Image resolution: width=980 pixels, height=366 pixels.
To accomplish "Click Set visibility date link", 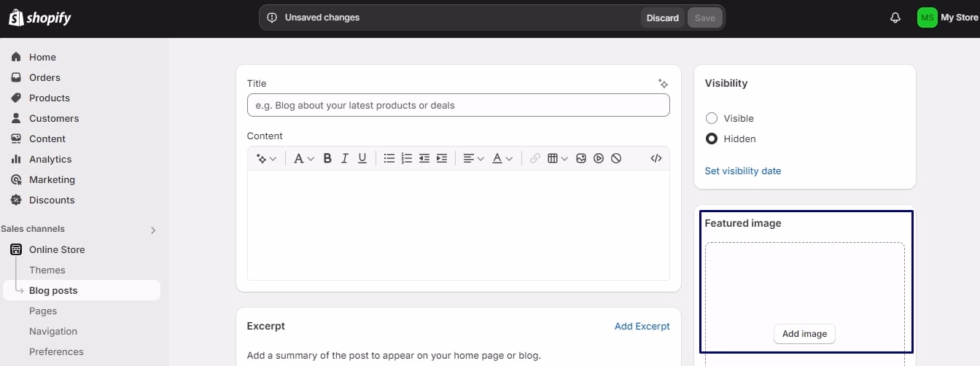I will 742,171.
